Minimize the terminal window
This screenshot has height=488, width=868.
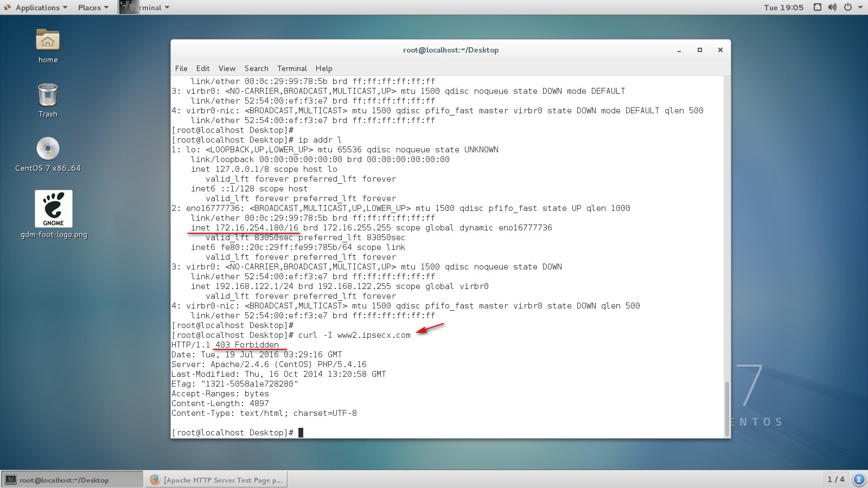[x=679, y=50]
